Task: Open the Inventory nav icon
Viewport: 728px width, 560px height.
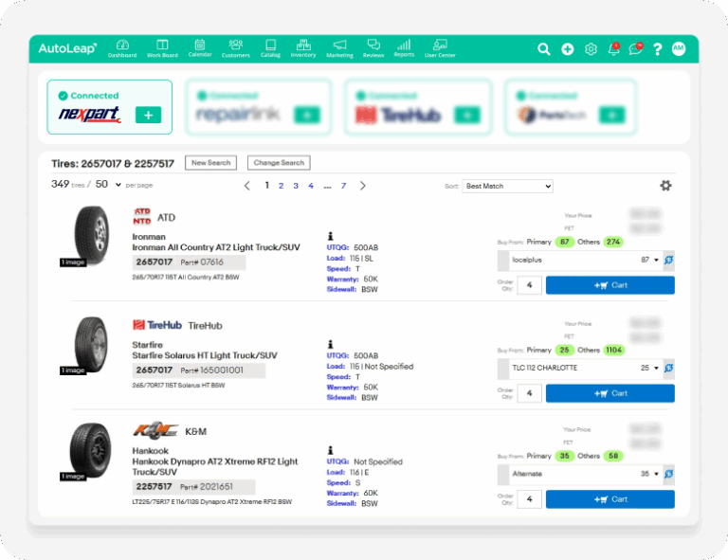Action: click(303, 48)
